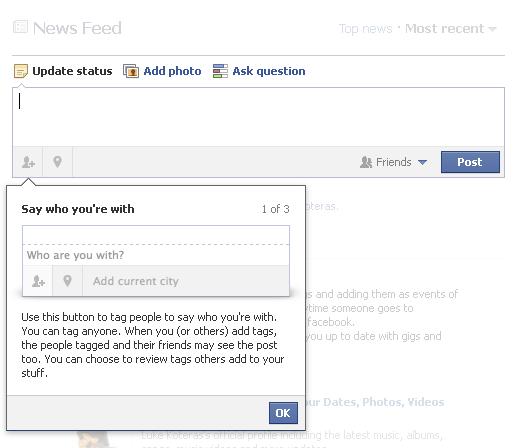Viewport: 529px width, 448px height.
Task: Click the tag people icon in composer
Action: tap(28, 162)
